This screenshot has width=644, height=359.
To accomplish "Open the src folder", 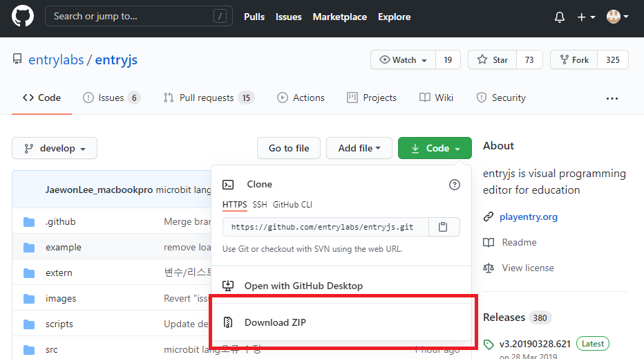I will [52, 349].
